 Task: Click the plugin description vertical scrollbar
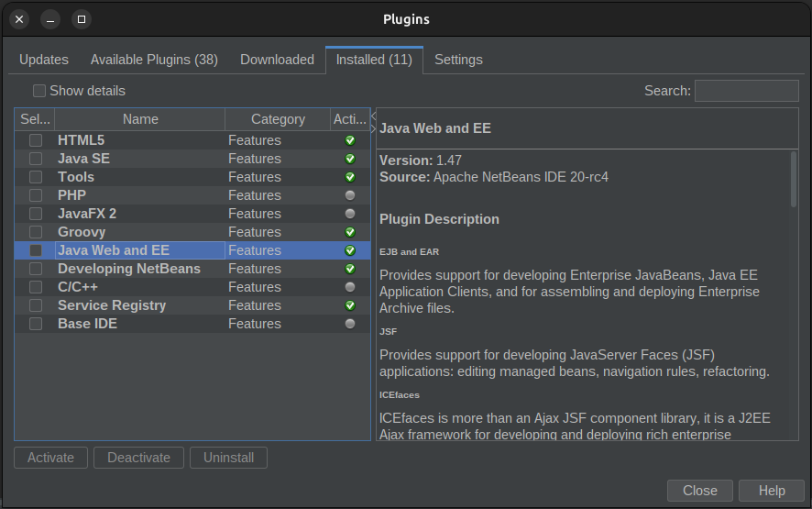tap(794, 179)
